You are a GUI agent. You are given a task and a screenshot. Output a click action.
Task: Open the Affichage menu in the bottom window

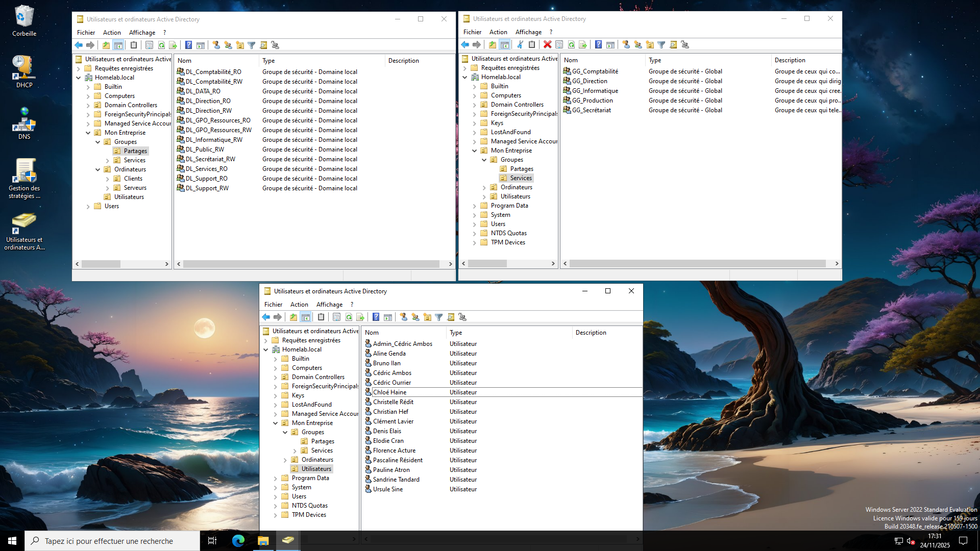click(x=329, y=305)
